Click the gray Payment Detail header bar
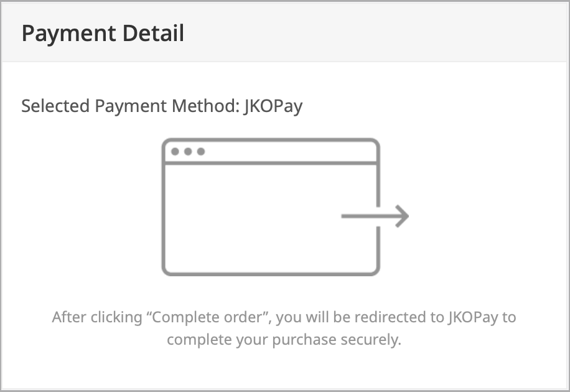The image size is (570, 392). pyautogui.click(x=284, y=32)
